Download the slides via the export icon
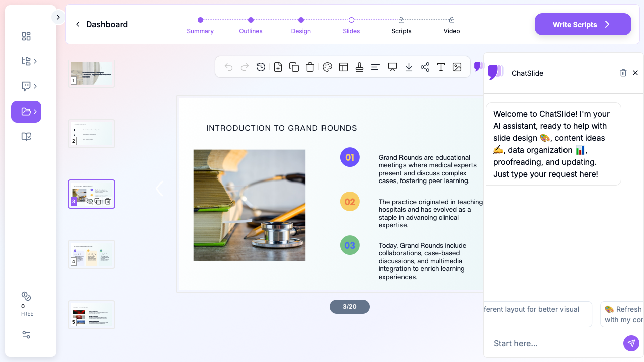644x362 pixels. point(409,67)
